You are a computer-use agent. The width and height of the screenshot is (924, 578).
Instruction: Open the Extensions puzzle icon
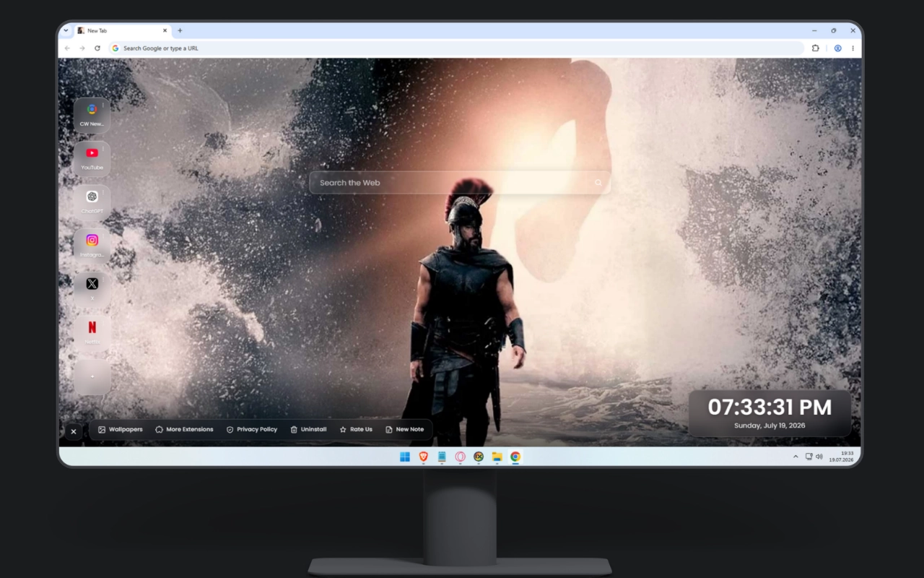816,48
